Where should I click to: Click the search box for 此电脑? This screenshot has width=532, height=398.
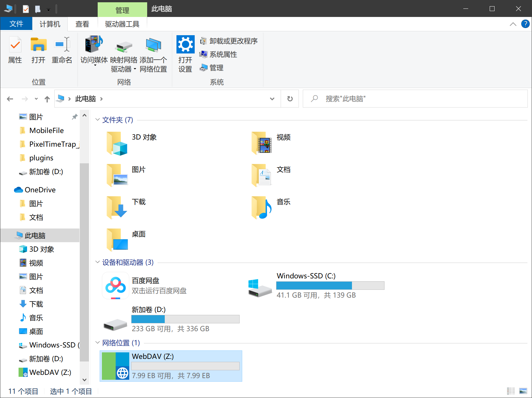pos(415,99)
